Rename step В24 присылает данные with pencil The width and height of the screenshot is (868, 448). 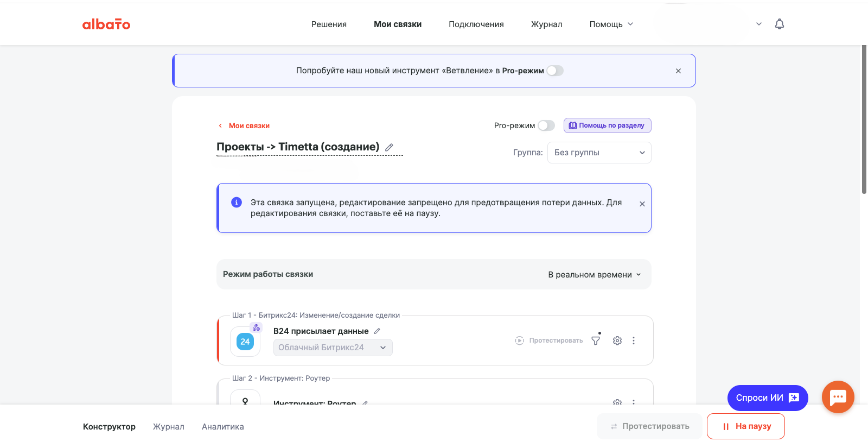(x=377, y=331)
